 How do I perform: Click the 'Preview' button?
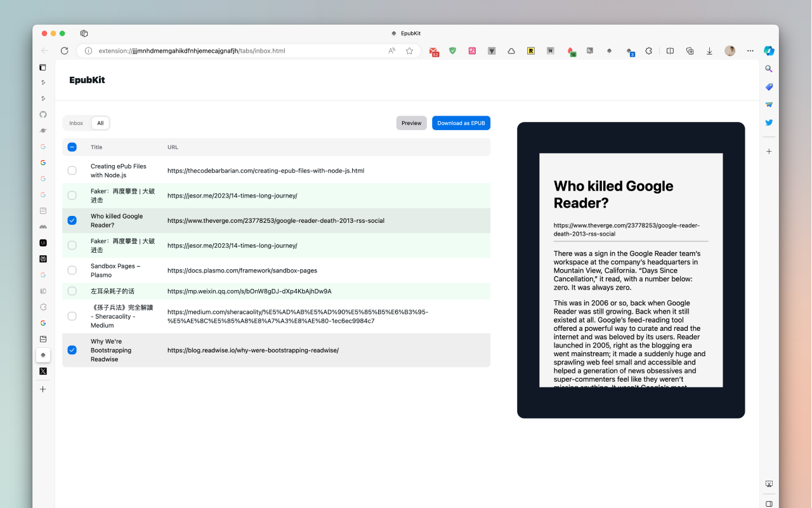411,123
